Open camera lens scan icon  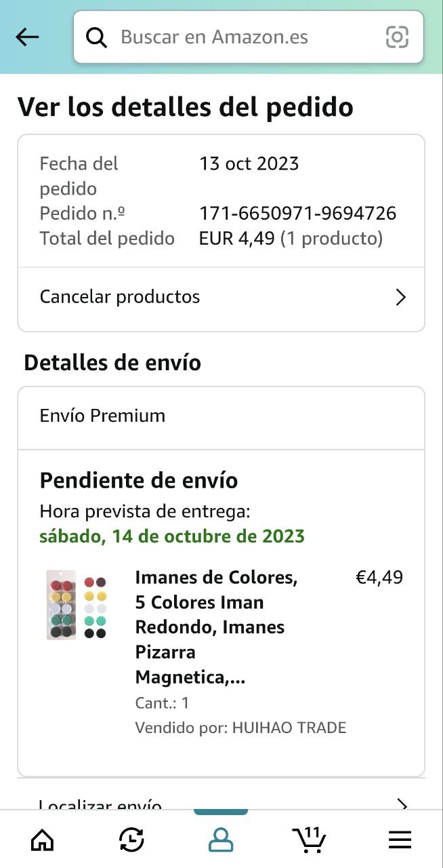(397, 37)
